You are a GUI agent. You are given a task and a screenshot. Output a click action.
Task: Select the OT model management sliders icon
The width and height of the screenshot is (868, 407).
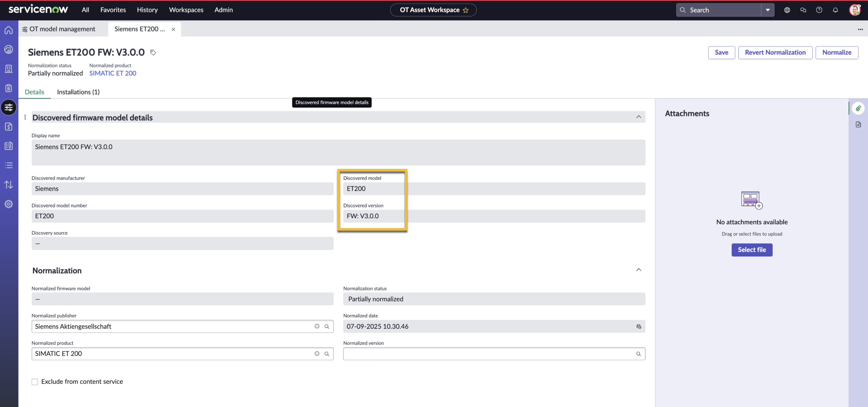tap(9, 107)
